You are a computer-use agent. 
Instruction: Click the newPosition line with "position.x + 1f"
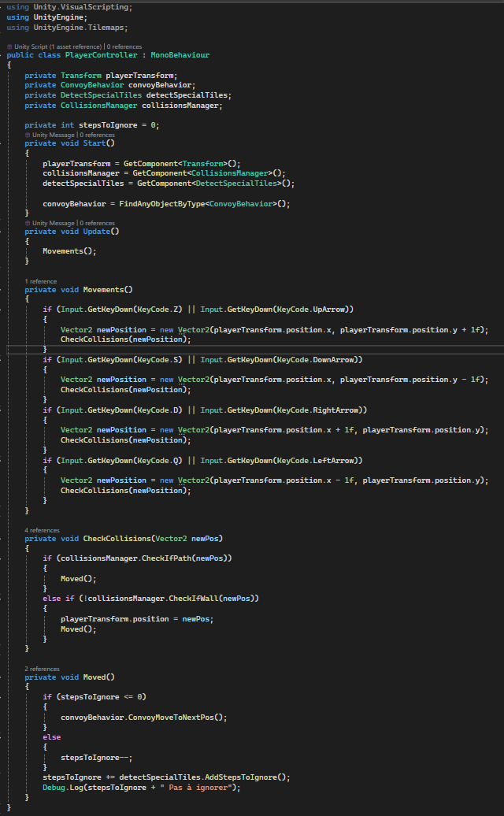(275, 430)
